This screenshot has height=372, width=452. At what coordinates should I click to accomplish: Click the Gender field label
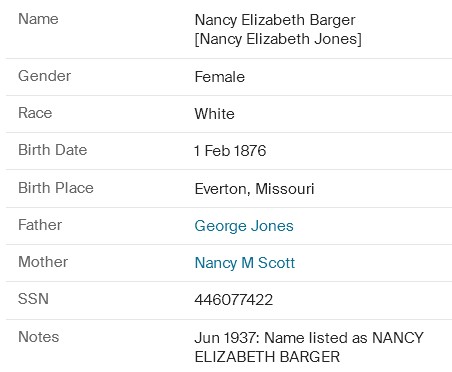coord(45,76)
